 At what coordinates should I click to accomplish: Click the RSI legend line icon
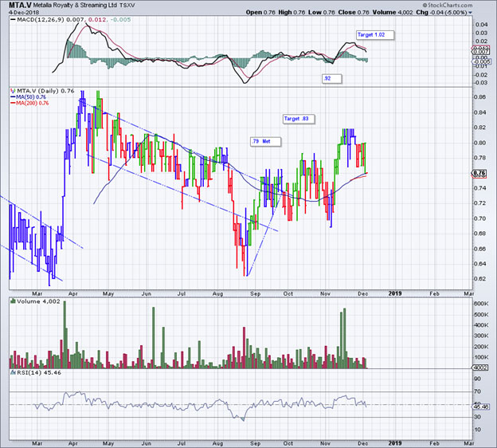[13, 372]
